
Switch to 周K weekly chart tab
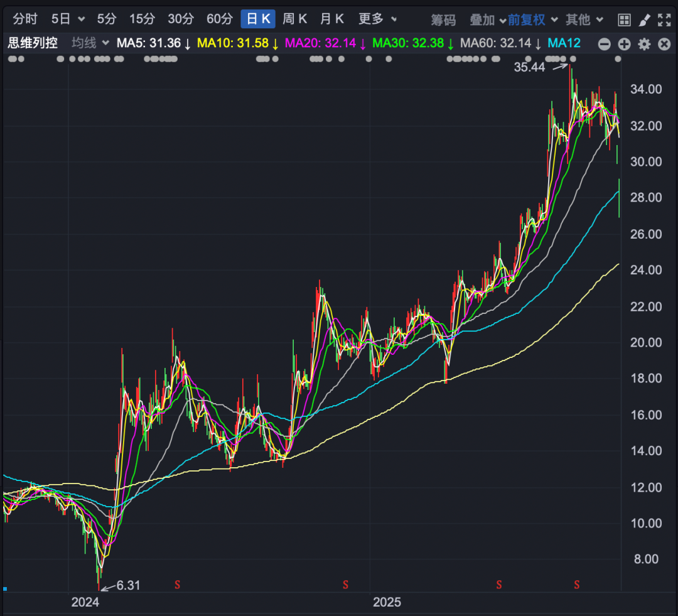click(295, 19)
